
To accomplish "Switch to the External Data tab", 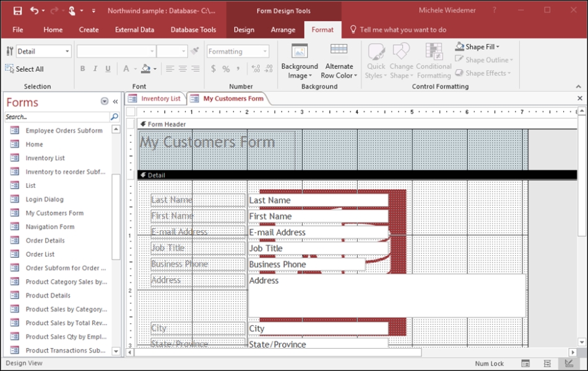I will 135,30.
